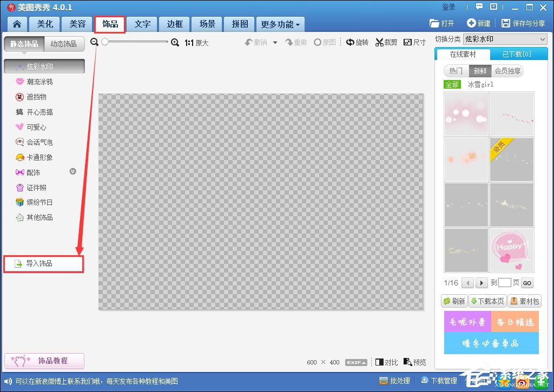554x392 pixels.
Task: Click the 下载本页 download button
Action: tap(487, 301)
